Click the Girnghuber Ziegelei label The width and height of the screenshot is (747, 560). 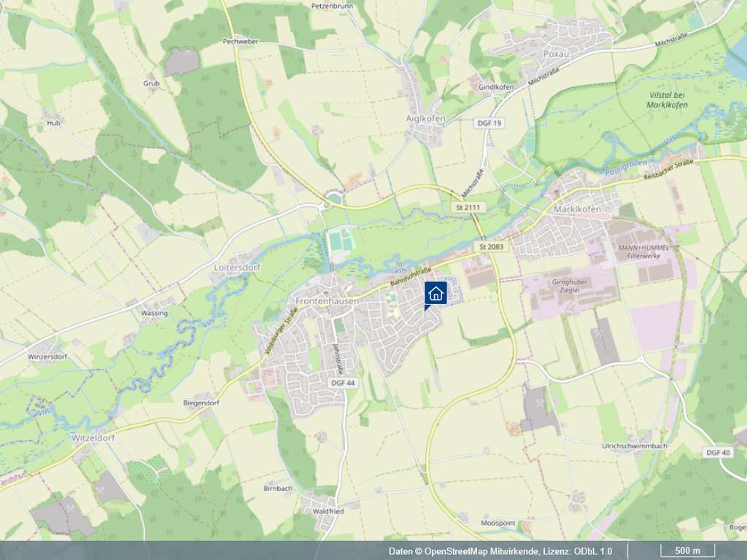pos(569,286)
